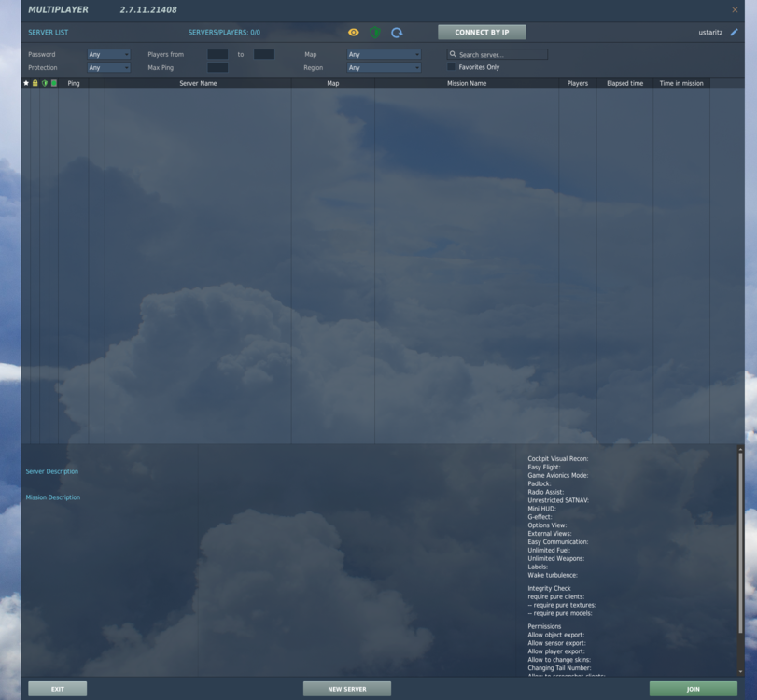Click Connect By IP button
757x700 pixels.
coord(482,33)
